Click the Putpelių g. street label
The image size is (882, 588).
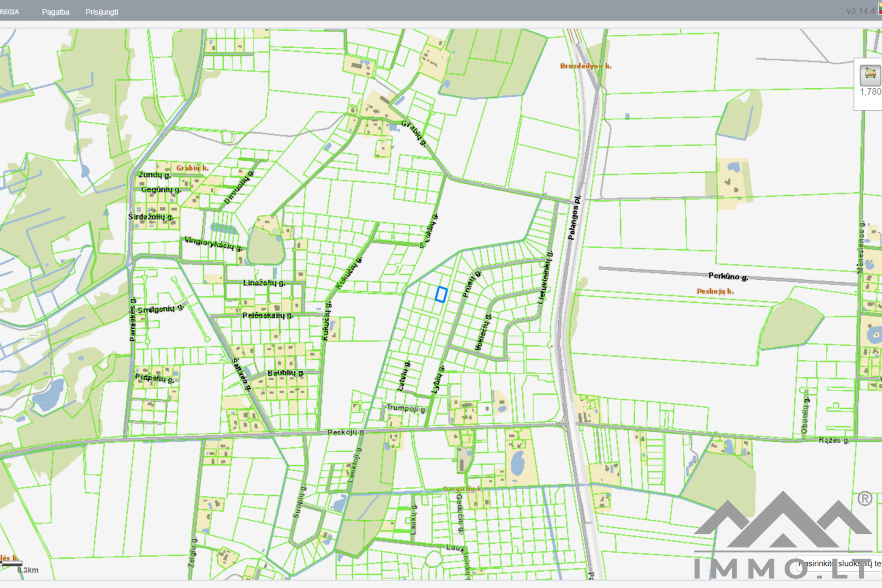[155, 379]
